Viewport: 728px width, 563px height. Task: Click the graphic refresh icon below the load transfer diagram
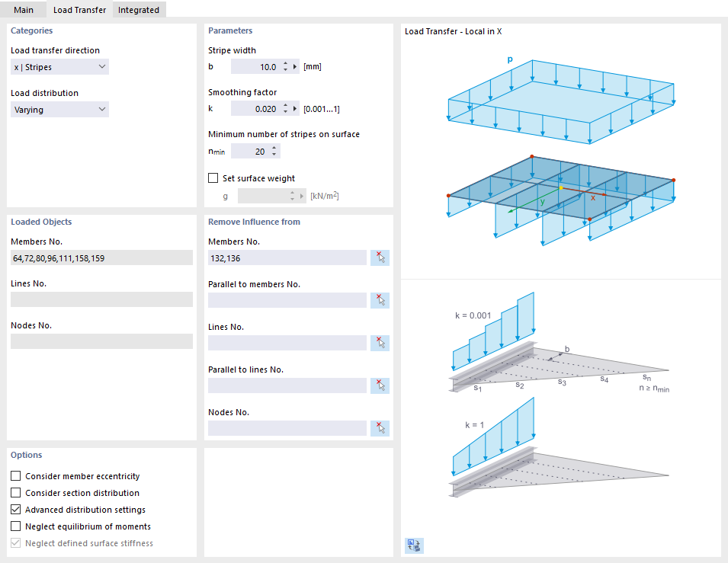coord(414,545)
